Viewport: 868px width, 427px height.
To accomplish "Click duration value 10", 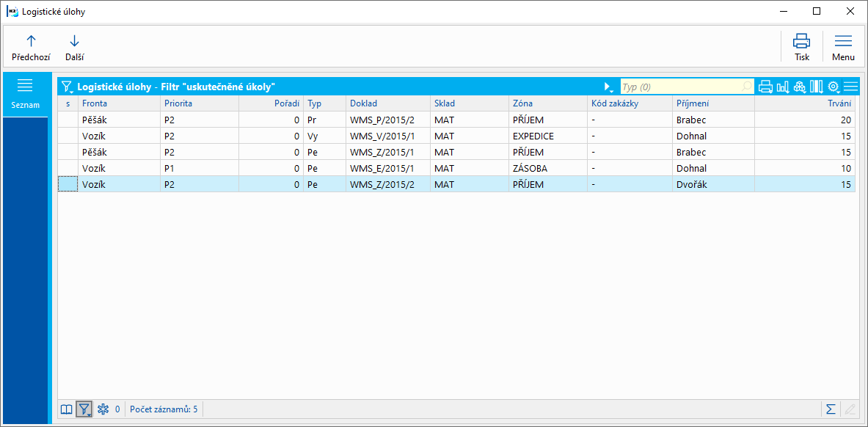I will [805, 168].
